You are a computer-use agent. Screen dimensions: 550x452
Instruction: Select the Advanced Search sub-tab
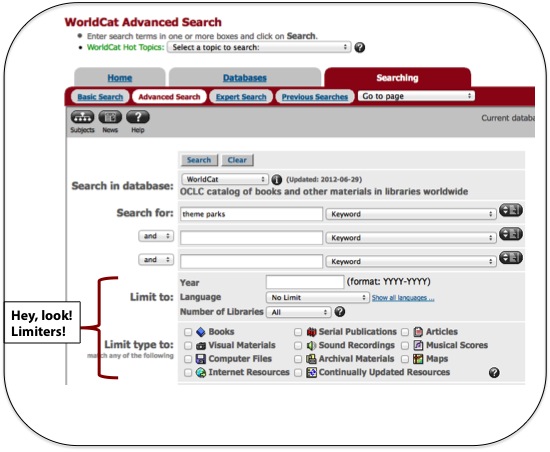pos(169,97)
